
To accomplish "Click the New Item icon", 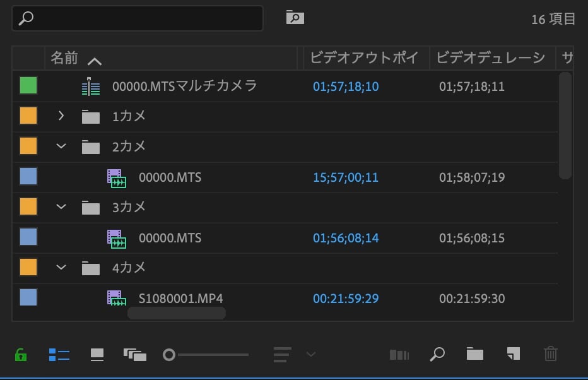I will (x=513, y=355).
